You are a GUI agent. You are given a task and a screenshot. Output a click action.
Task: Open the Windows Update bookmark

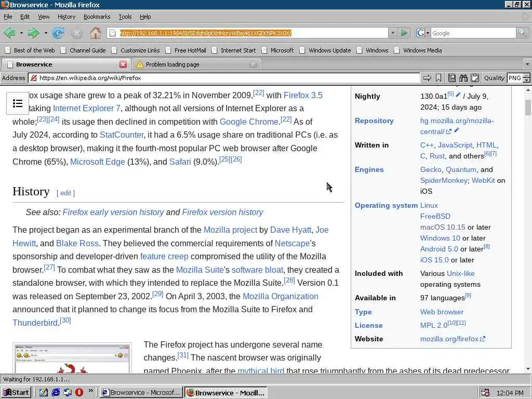tap(325, 50)
